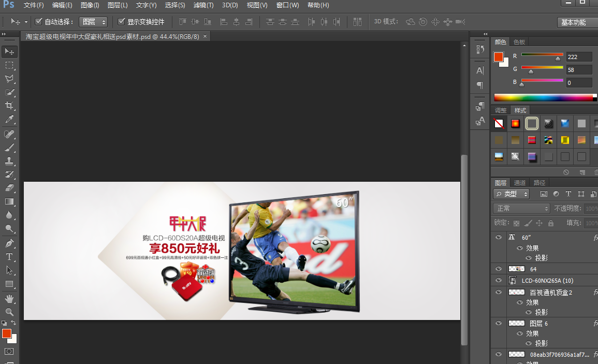This screenshot has height=364, width=598.
Task: Select the Polygonal Lasso tool
Action: pyautogui.click(x=9, y=79)
